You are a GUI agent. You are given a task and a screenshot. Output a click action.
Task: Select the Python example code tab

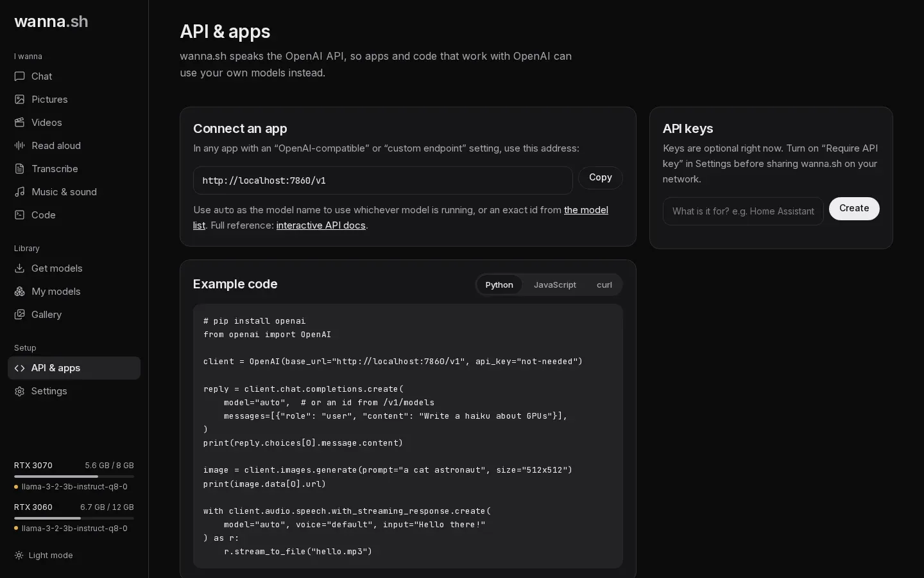coord(499,285)
